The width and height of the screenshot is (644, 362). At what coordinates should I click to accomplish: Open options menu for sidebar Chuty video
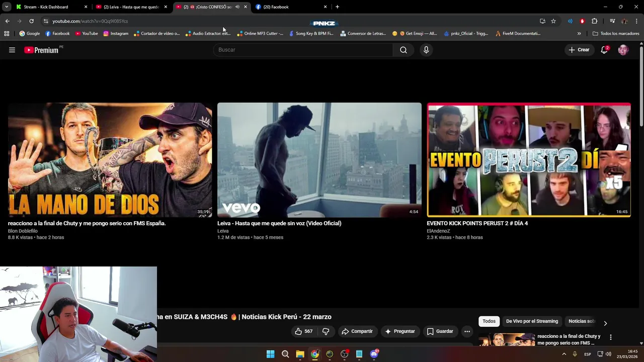tap(610, 337)
